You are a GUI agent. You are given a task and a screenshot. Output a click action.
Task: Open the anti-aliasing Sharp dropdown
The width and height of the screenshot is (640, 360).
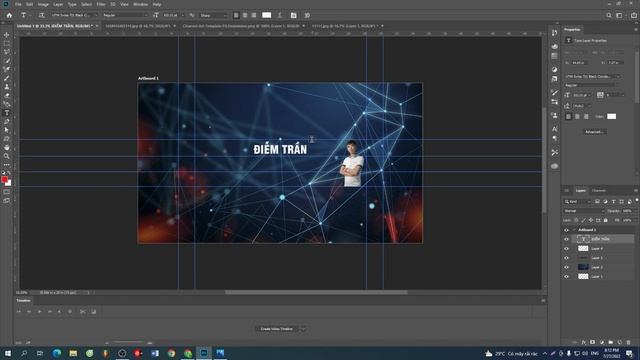pos(213,15)
